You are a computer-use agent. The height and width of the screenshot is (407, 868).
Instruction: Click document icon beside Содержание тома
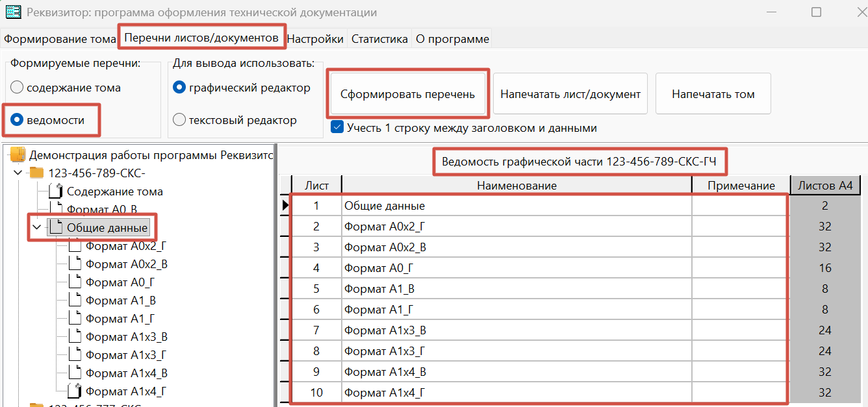point(56,191)
